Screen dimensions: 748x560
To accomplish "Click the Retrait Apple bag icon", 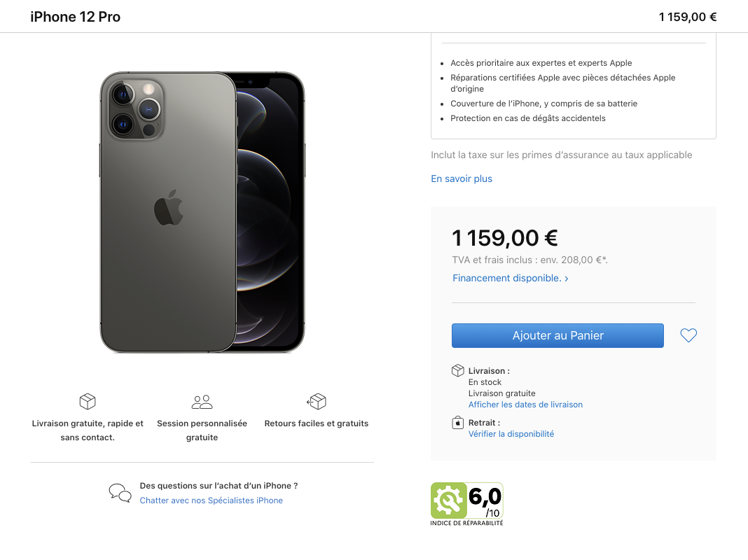I will (x=458, y=423).
